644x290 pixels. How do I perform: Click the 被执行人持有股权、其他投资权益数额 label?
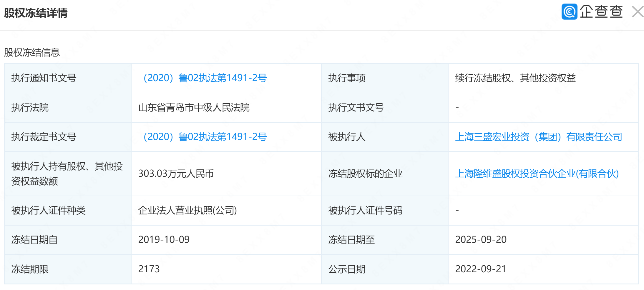pos(67,174)
